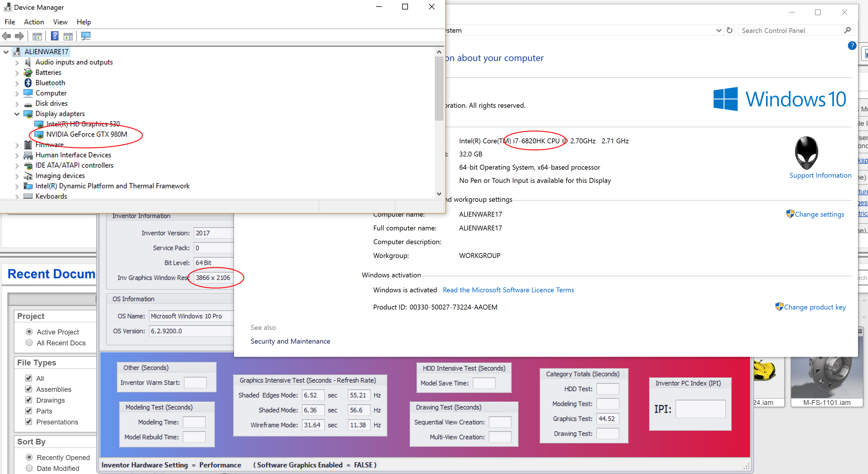The height and width of the screenshot is (474, 868).
Task: Click the Show/Hide Action Pane toolbar icon
Action: (68, 36)
